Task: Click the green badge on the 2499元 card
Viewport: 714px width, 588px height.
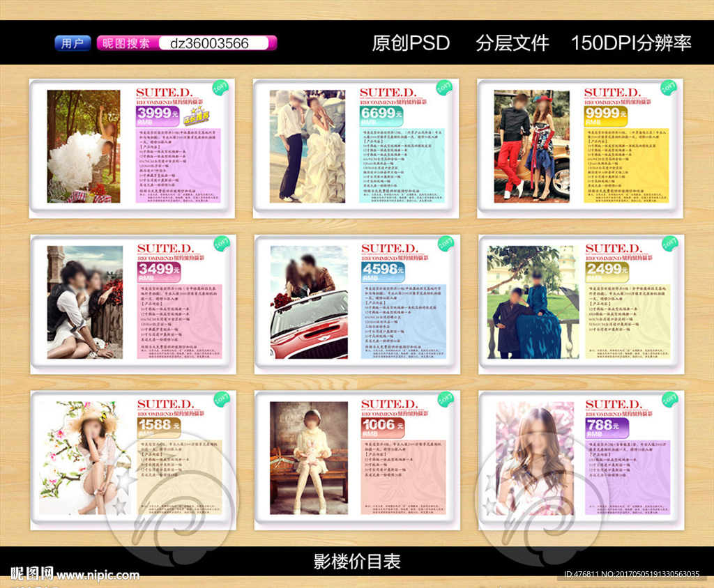Action: point(669,245)
